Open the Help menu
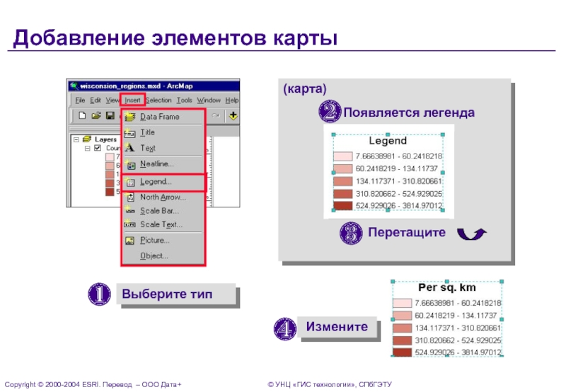The height and width of the screenshot is (392, 566). (231, 100)
